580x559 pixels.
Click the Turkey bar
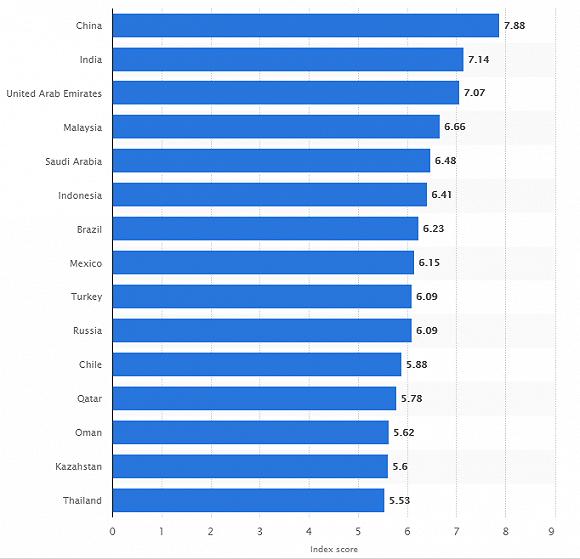click(x=262, y=296)
